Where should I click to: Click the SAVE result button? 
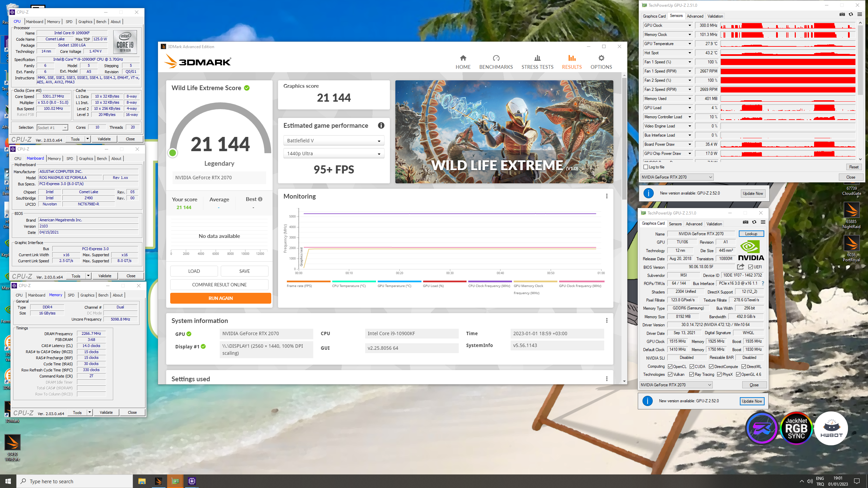(x=244, y=271)
